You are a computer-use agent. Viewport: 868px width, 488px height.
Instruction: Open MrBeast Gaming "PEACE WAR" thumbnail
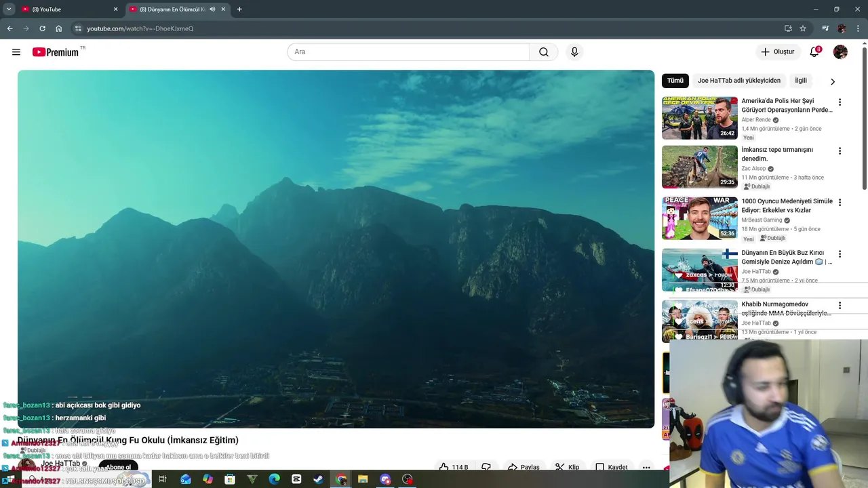pos(700,218)
